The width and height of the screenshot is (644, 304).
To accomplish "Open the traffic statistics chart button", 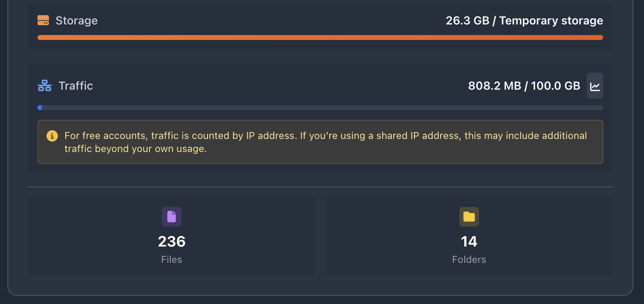I will (x=595, y=86).
